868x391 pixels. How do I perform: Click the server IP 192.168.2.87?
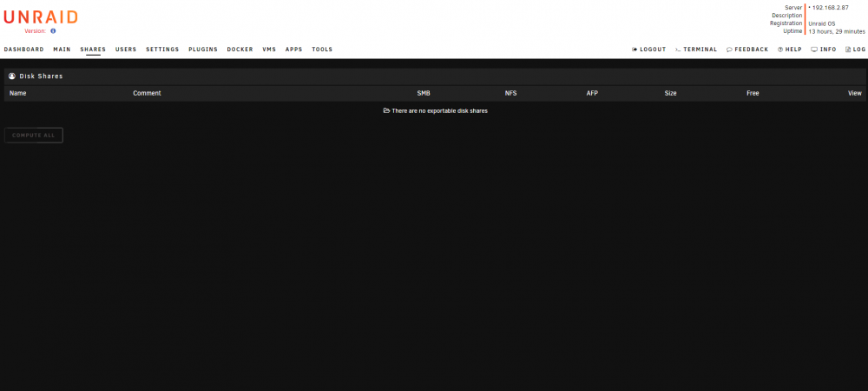tap(830, 8)
